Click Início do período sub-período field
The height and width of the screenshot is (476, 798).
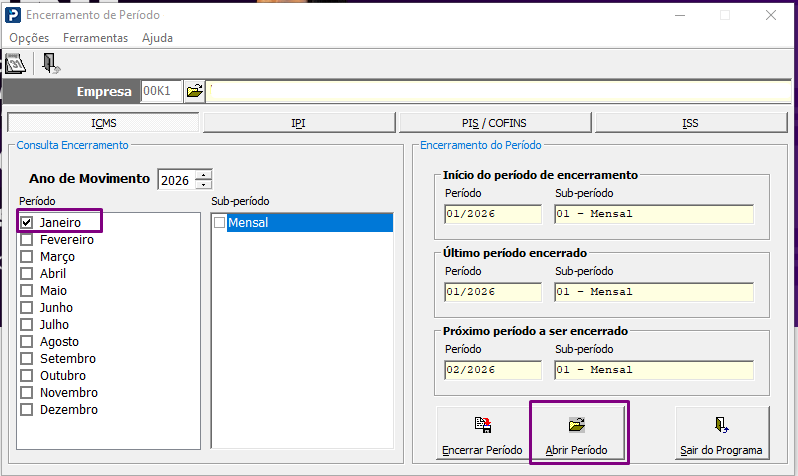click(654, 214)
